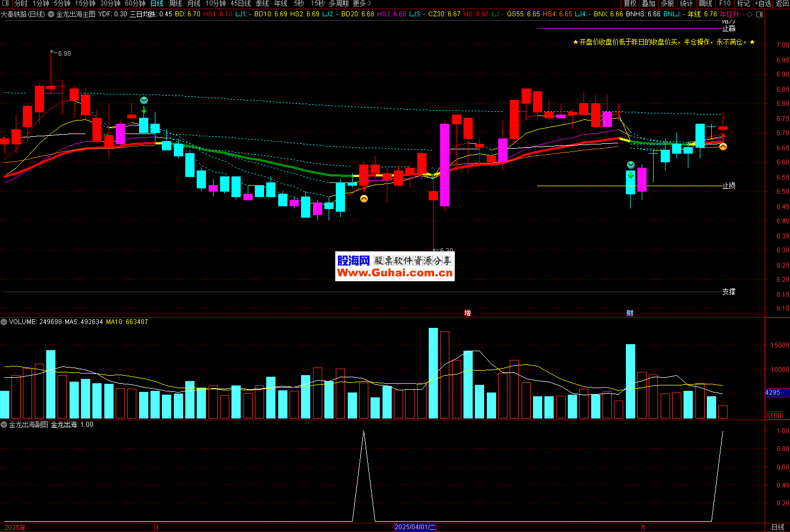This screenshot has height=532, width=790.
Task: Click the teal down-arrow signal near 6.58
Action: pyautogui.click(x=630, y=164)
